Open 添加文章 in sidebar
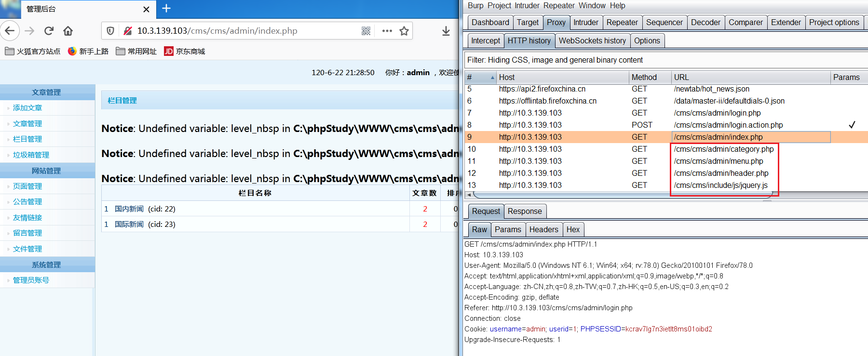 coord(27,108)
